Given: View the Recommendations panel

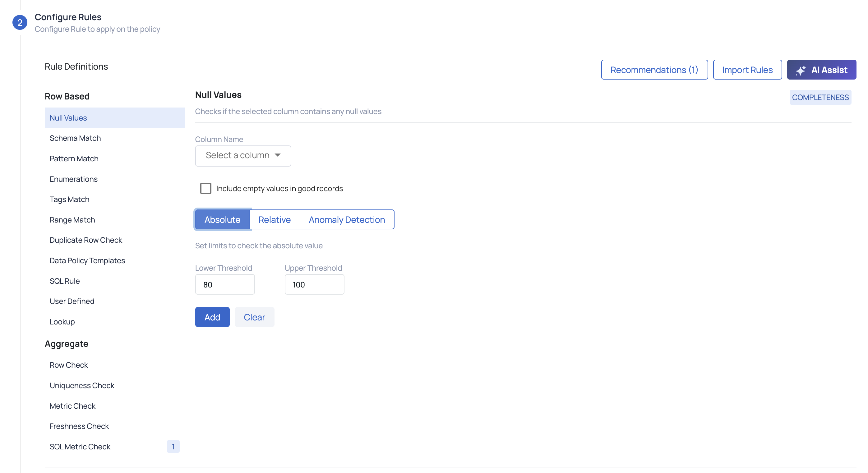Looking at the screenshot, I should [654, 70].
